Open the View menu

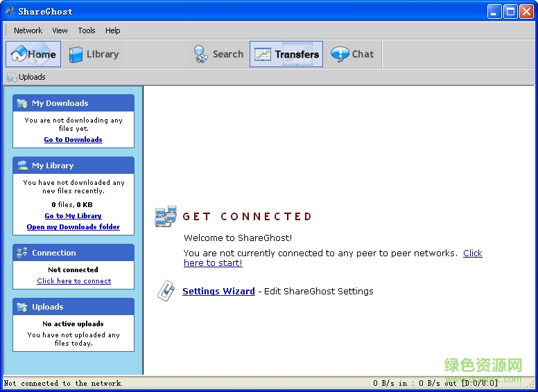pos(60,30)
